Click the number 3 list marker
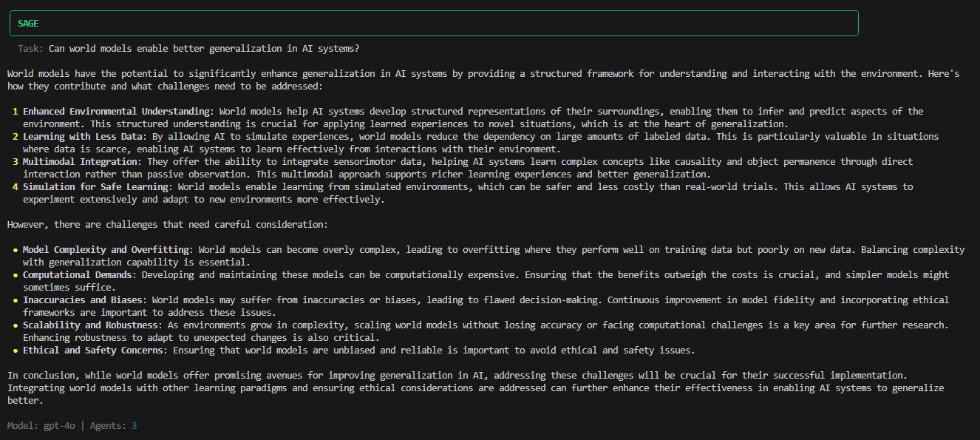Viewport: 980px width, 440px height. click(x=15, y=162)
